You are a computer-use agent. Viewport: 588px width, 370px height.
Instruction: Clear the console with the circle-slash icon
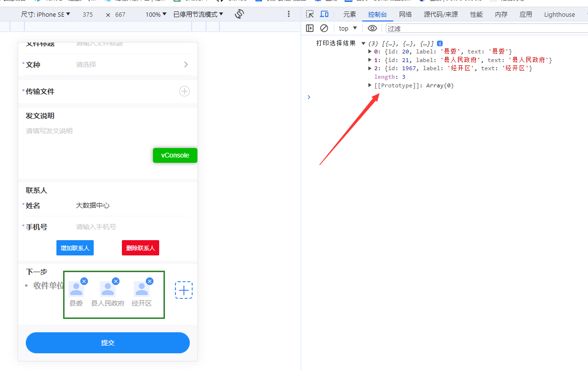(324, 28)
